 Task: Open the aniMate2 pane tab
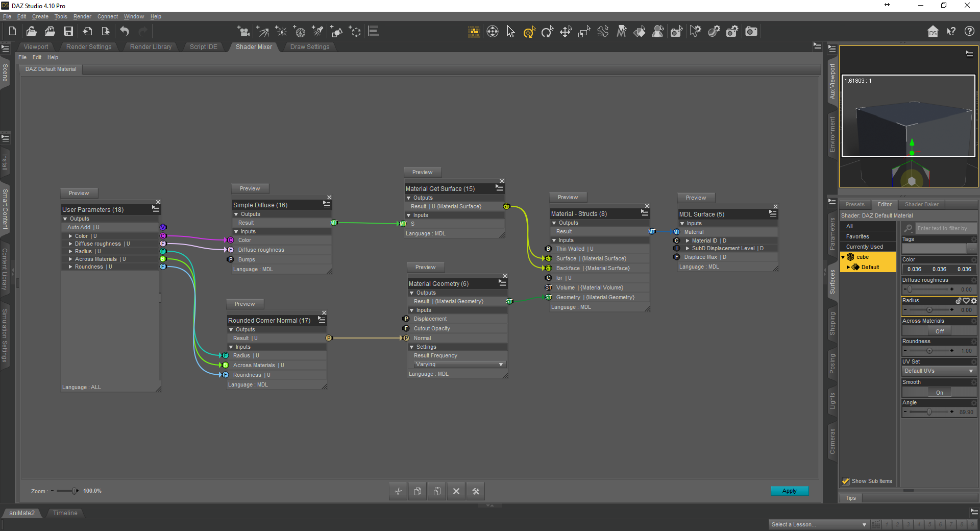(x=22, y=513)
